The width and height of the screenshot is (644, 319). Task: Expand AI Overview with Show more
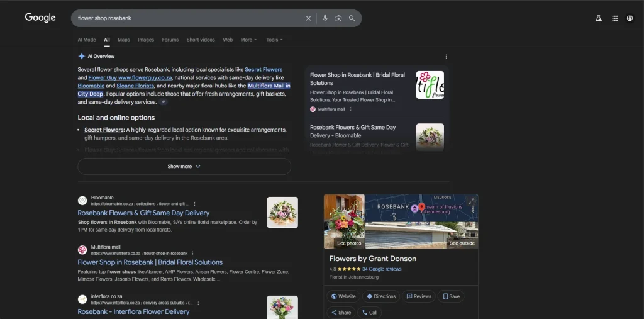pyautogui.click(x=184, y=167)
